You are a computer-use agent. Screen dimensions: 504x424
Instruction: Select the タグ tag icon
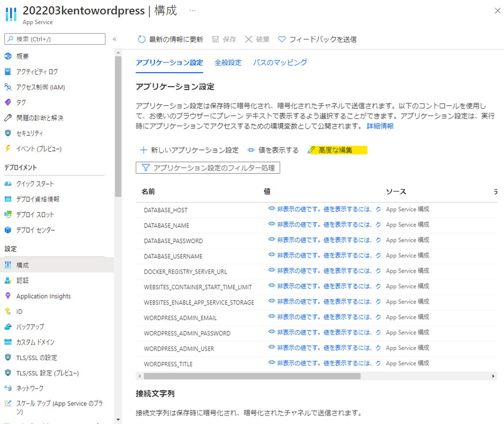tap(8, 103)
